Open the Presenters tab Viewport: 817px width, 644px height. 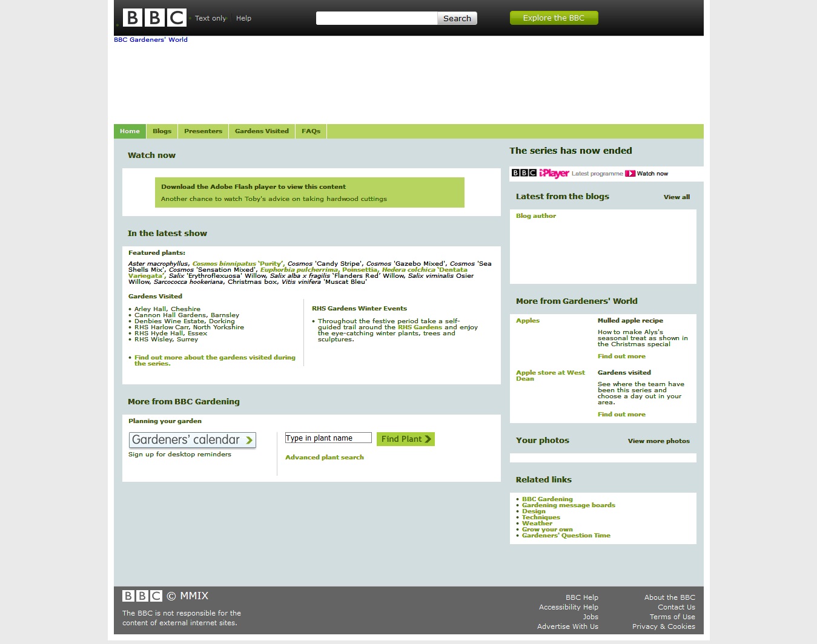[203, 131]
